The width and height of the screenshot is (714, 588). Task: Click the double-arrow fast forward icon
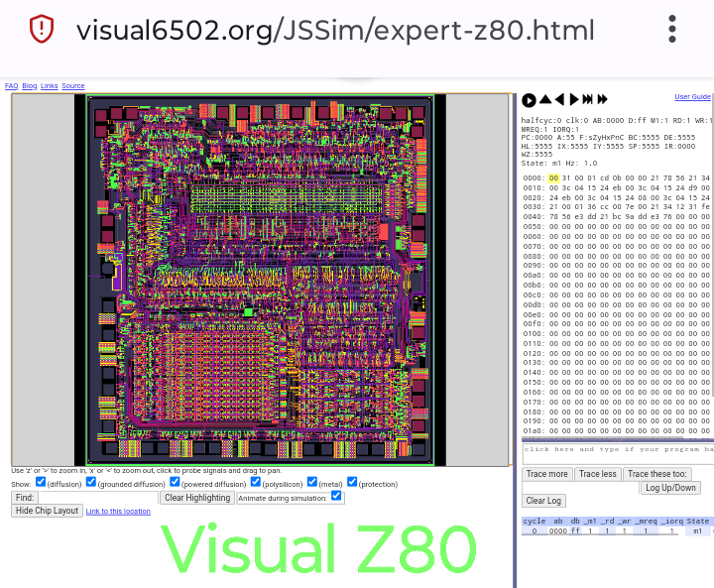602,99
